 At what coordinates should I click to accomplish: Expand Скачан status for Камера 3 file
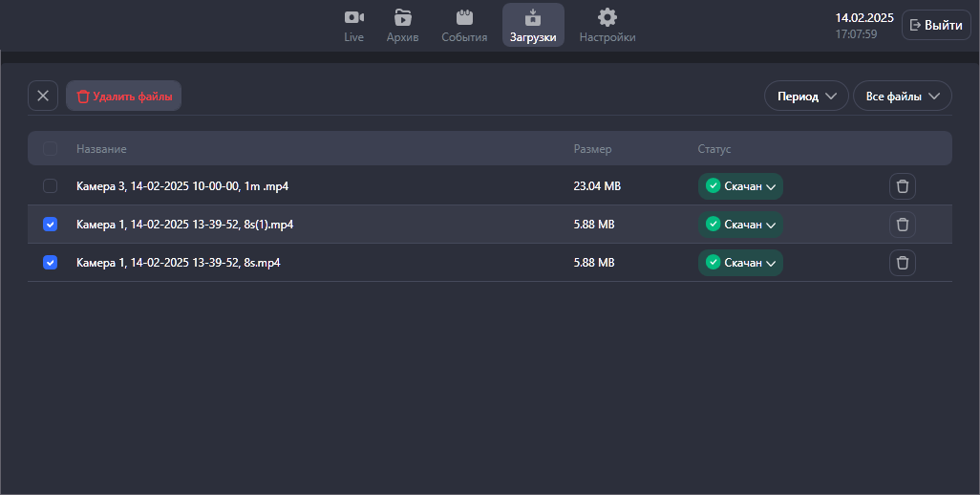click(740, 186)
